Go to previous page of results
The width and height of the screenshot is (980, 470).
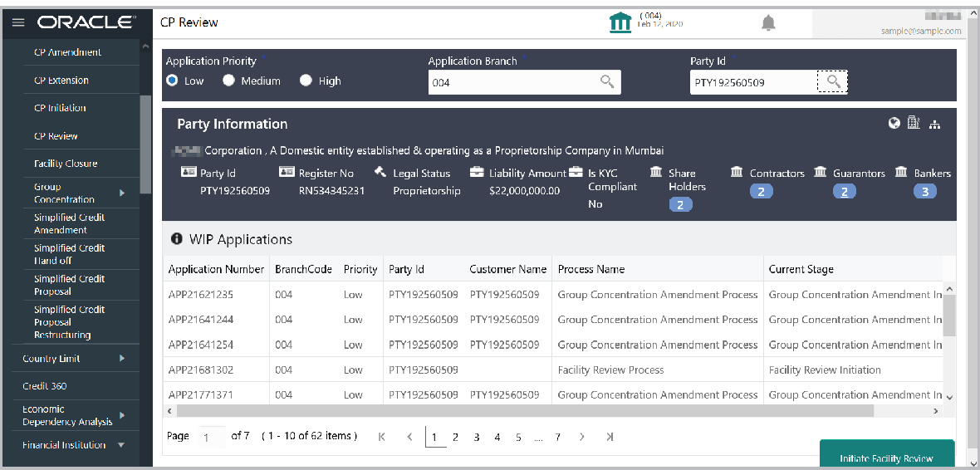[x=409, y=437]
